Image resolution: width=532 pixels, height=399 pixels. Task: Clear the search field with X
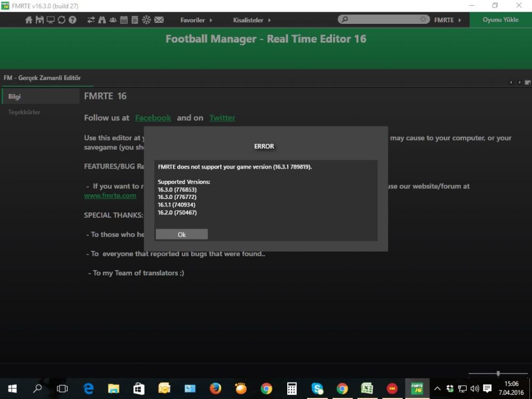point(423,19)
